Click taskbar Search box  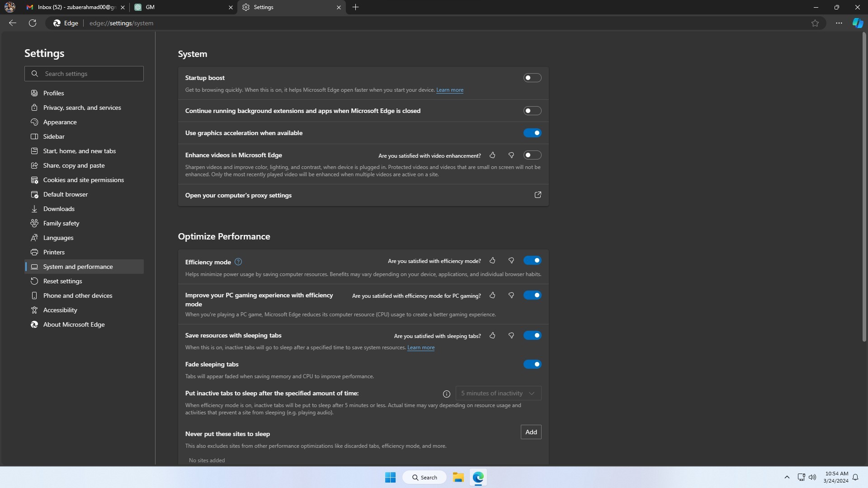(425, 477)
